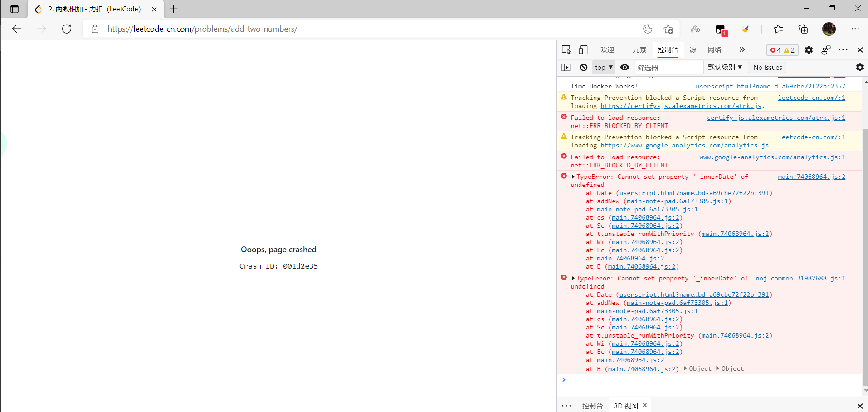Click the No Issues button
Image resolution: width=868 pixels, height=412 pixels.
(x=767, y=68)
